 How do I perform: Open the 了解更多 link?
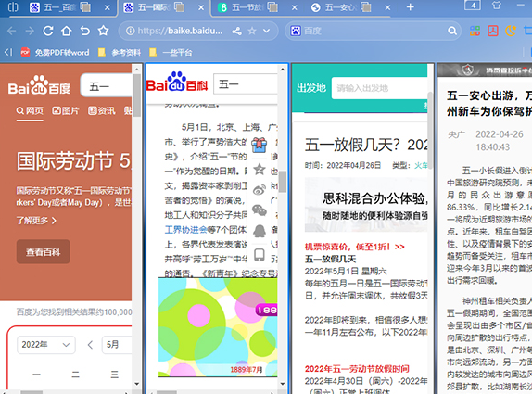point(36,221)
